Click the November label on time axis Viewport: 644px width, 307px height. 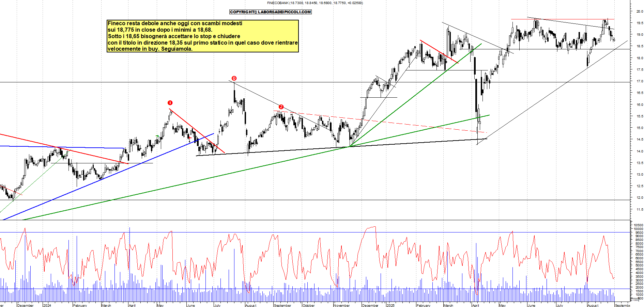pyautogui.click(x=342, y=305)
